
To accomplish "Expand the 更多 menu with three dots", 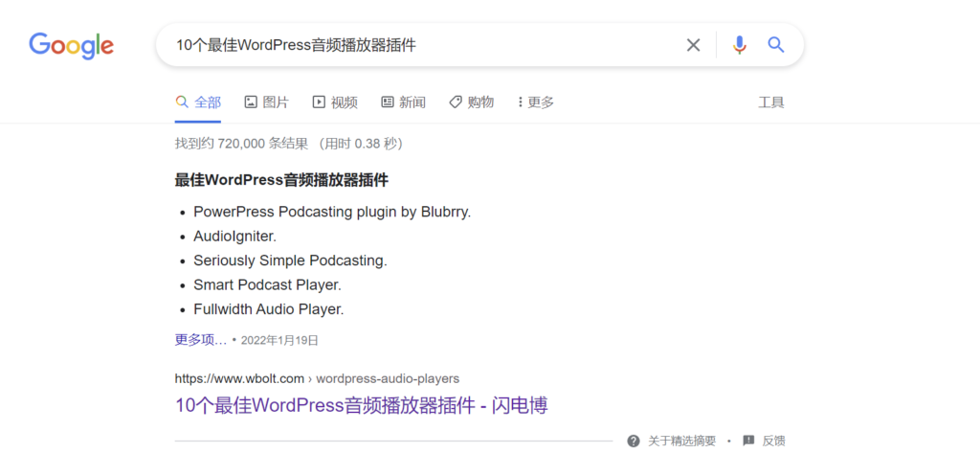I will [x=536, y=102].
